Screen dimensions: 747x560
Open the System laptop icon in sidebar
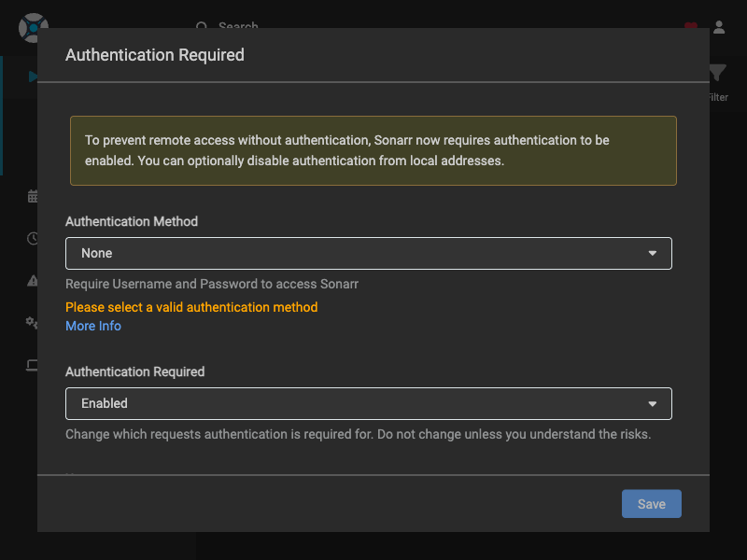(x=33, y=365)
